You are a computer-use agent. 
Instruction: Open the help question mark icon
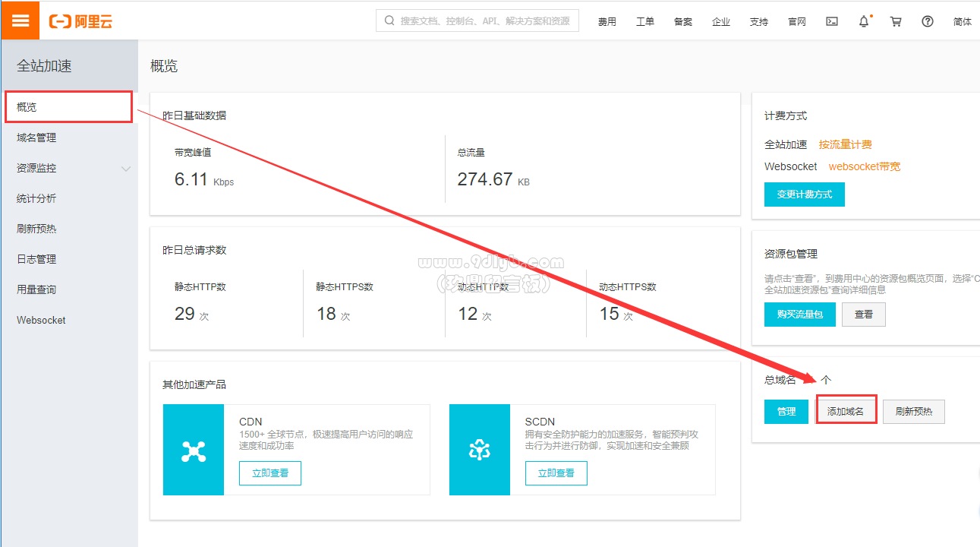pyautogui.click(x=928, y=21)
